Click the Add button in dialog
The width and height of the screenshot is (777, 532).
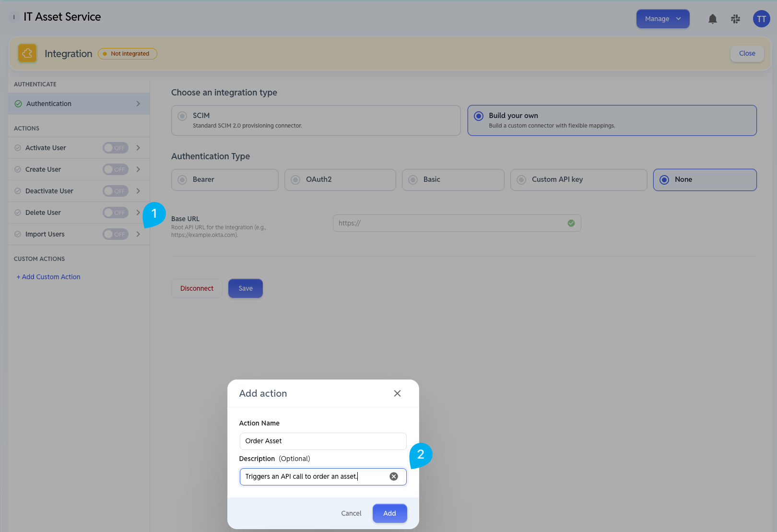389,513
